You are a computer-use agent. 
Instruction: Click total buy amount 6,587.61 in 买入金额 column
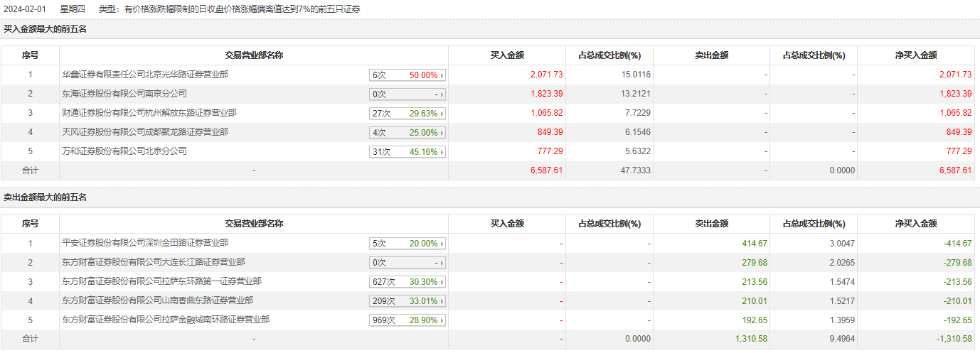(x=546, y=170)
